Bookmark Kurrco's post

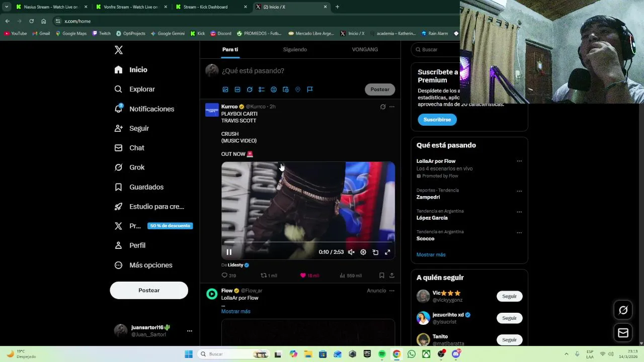382,276
